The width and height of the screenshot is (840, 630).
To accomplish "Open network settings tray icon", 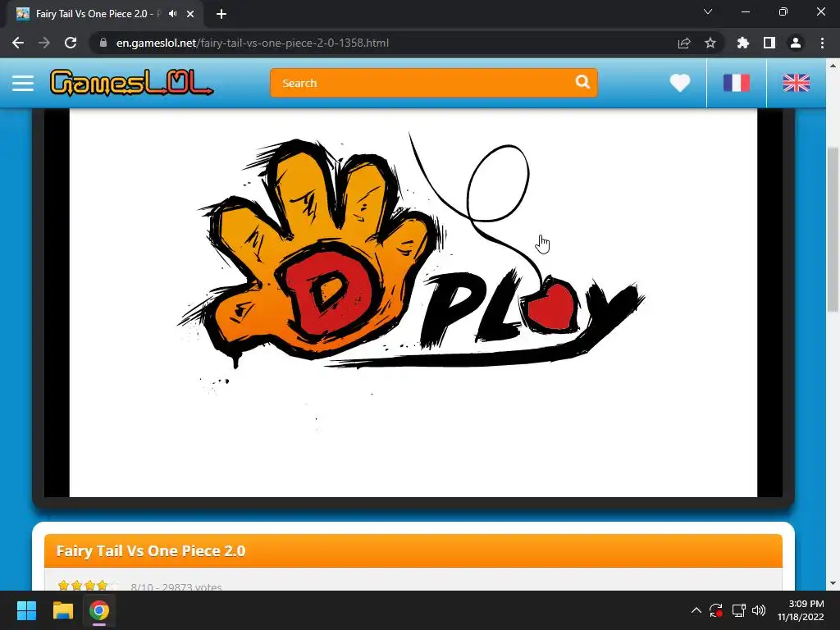I will 739,610.
